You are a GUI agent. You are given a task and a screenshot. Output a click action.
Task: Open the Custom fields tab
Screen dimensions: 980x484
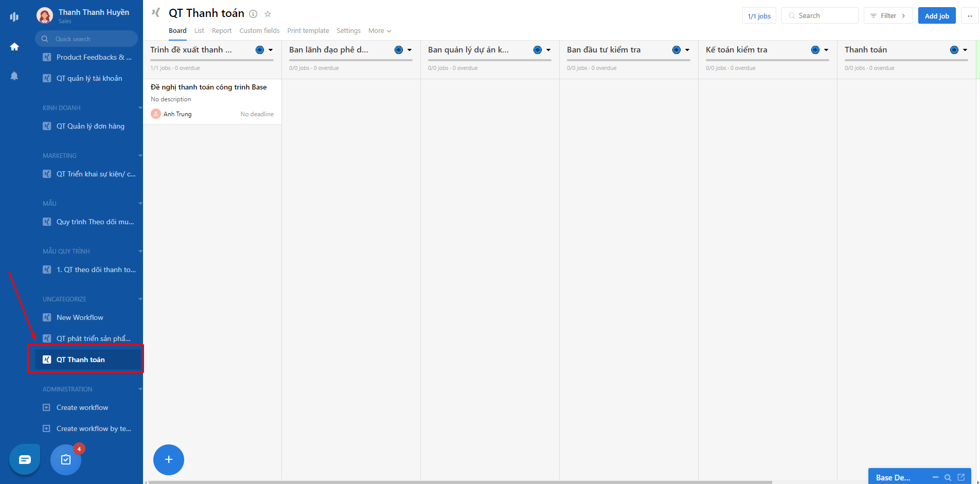click(x=259, y=31)
